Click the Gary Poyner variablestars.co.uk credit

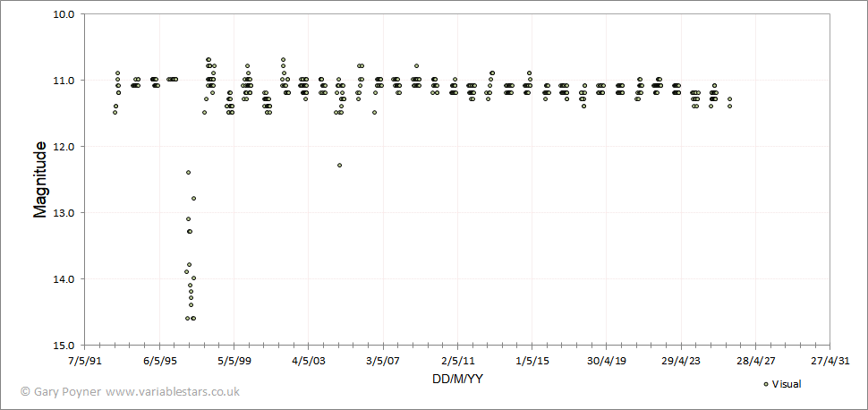tap(130, 391)
